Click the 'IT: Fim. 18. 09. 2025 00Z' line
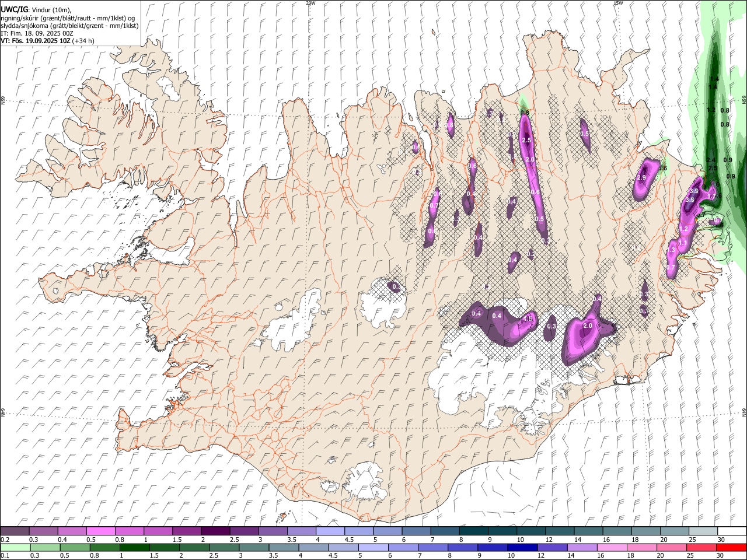Screen dimensions: 747x560 (x=37, y=34)
